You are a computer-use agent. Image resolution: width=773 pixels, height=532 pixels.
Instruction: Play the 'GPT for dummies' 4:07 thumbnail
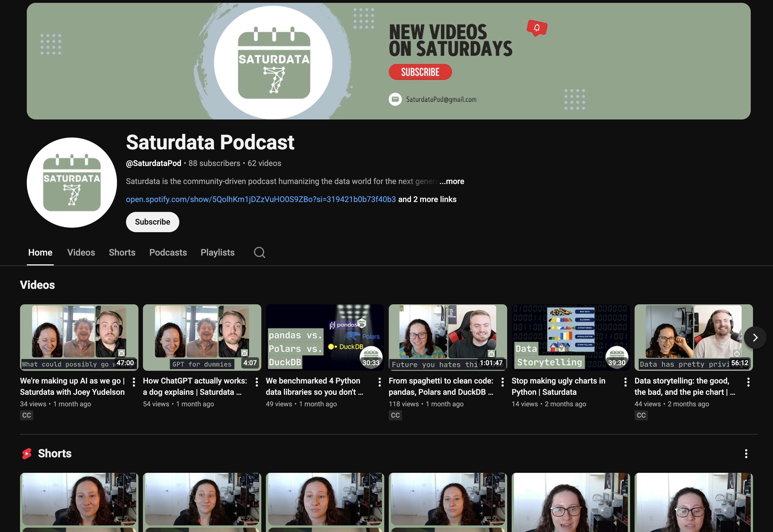[202, 337]
